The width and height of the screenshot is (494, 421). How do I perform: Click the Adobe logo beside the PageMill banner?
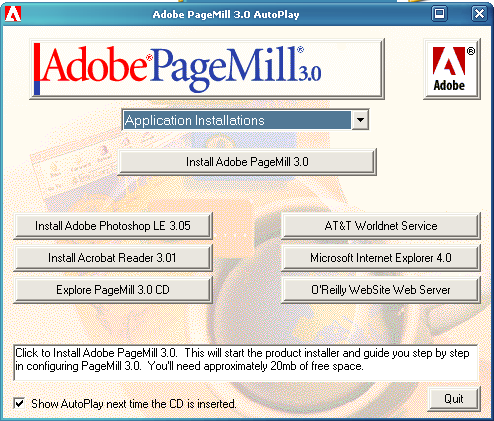pyautogui.click(x=452, y=69)
